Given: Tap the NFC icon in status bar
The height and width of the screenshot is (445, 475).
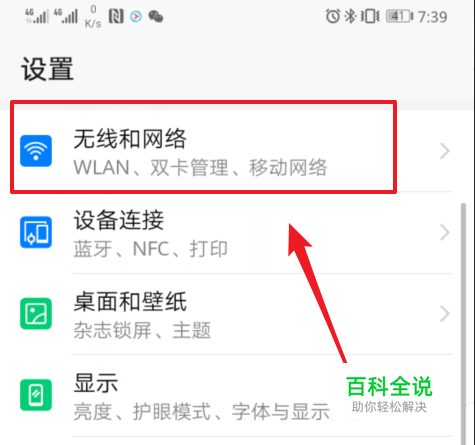Looking at the screenshot, I should click(x=116, y=16).
